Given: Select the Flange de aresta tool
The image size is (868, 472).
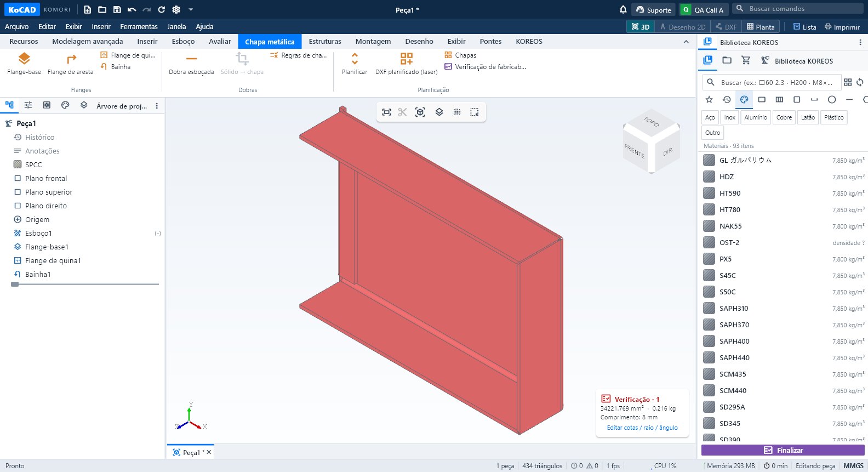Looking at the screenshot, I should point(70,64).
